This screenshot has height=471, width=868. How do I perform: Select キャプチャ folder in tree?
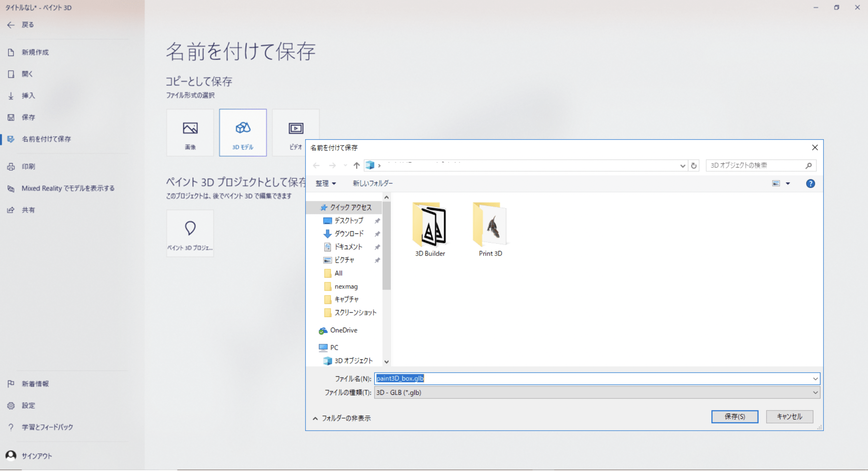pos(346,299)
